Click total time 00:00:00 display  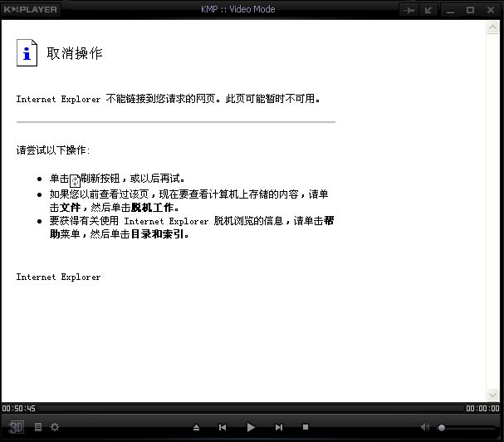coord(482,409)
